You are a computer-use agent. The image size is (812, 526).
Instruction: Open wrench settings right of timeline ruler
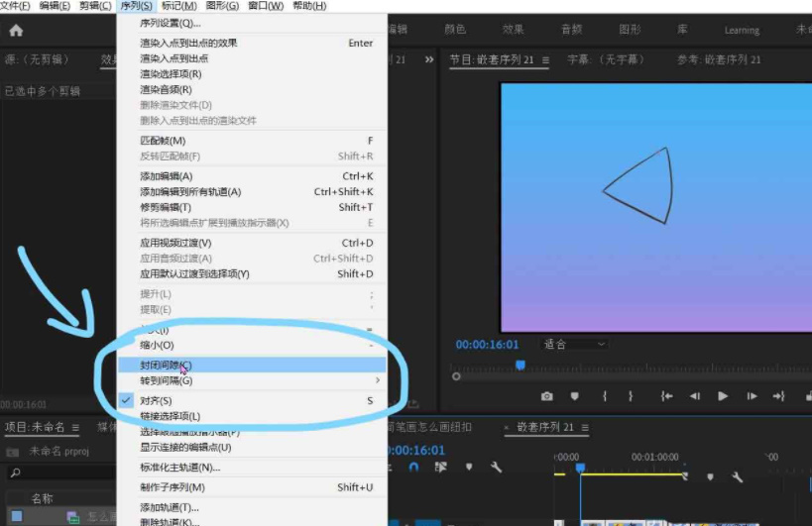click(x=738, y=476)
